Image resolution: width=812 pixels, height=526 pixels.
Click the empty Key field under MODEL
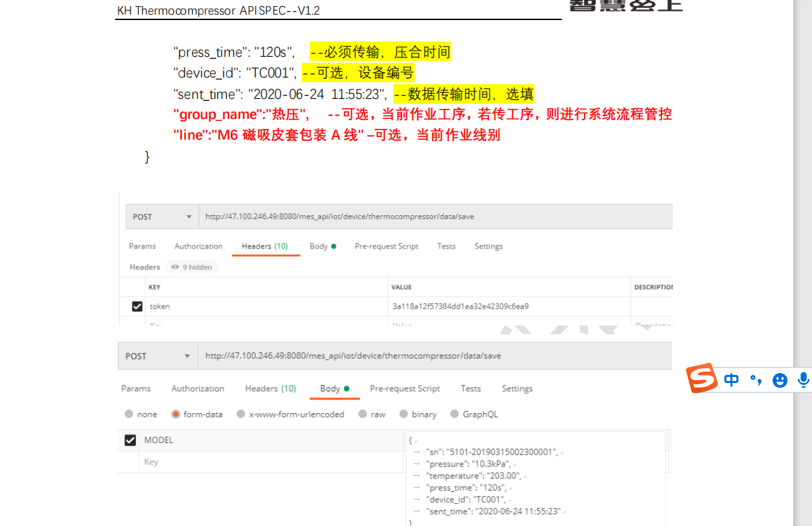pyautogui.click(x=268, y=462)
